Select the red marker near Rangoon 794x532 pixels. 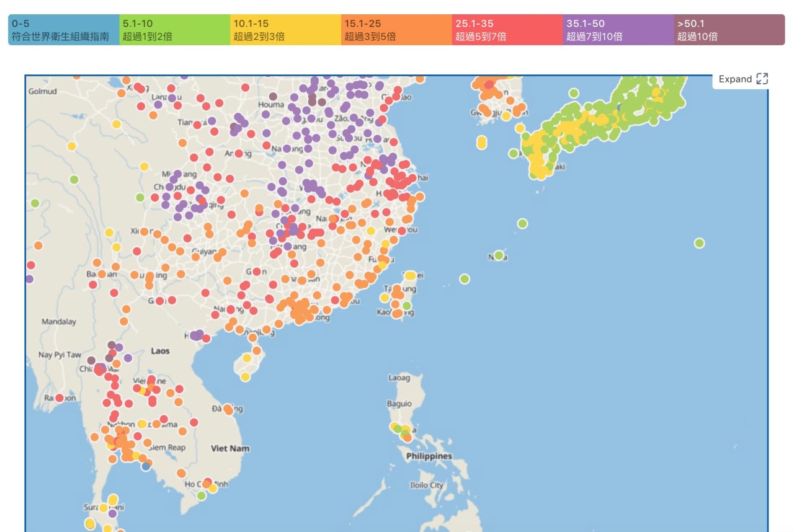pyautogui.click(x=60, y=398)
